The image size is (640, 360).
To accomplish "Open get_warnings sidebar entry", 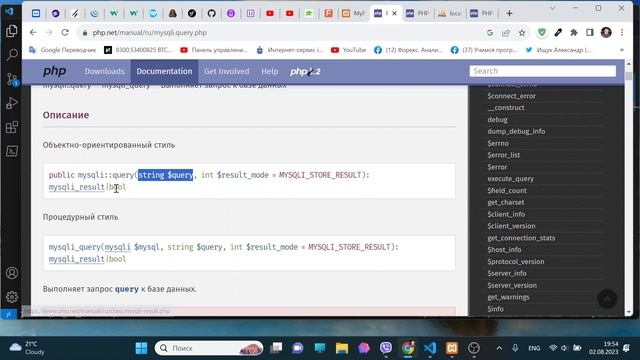I will (508, 297).
